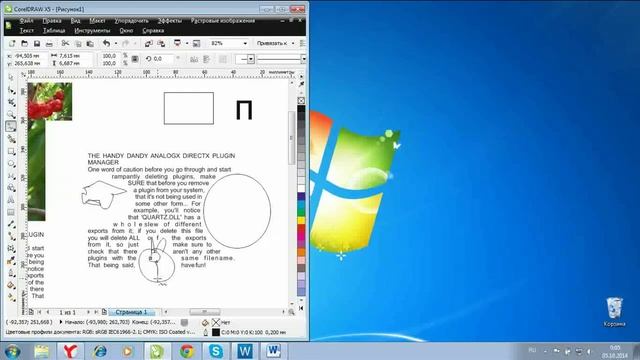Click the Export toolbar icon
The height and width of the screenshot is (360, 640).
161,43
